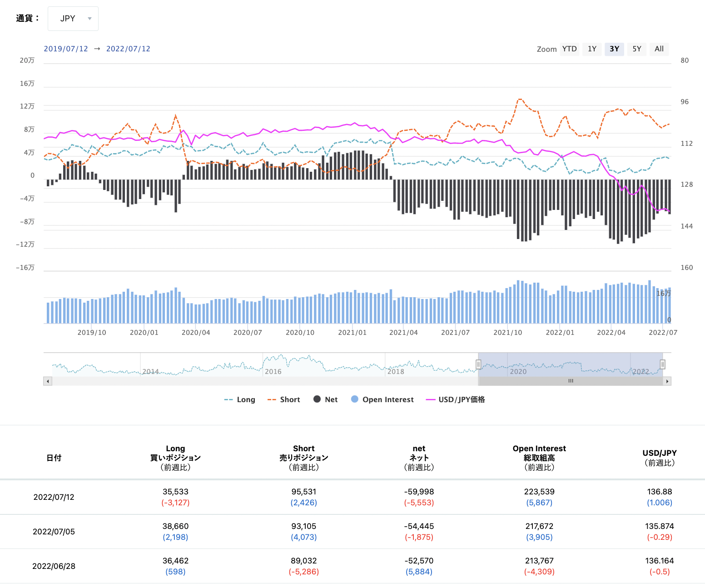This screenshot has height=588, width=705.
Task: Click the Short value 95,531
Action: [304, 492]
